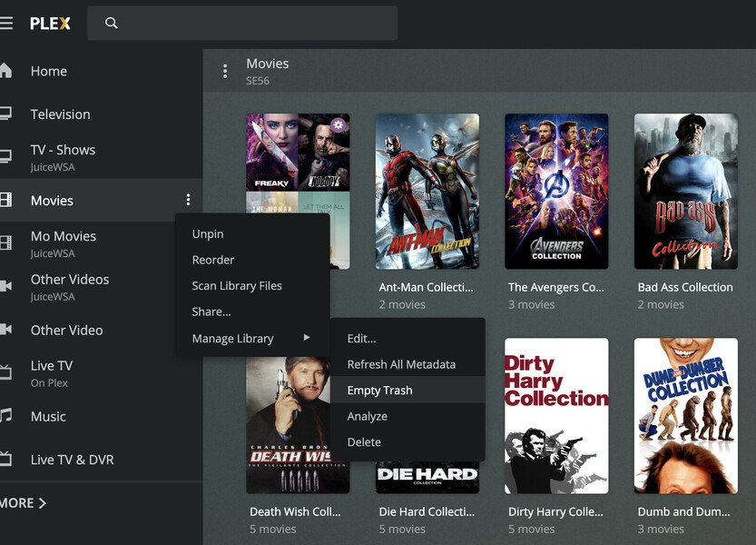Click Dumb and Dum... title link

coord(683,511)
